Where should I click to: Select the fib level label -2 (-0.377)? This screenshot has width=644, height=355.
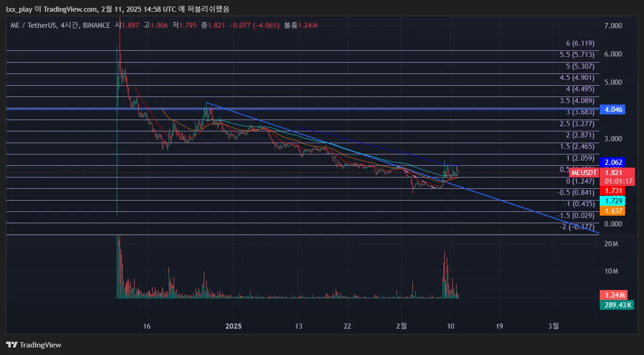pyautogui.click(x=577, y=227)
